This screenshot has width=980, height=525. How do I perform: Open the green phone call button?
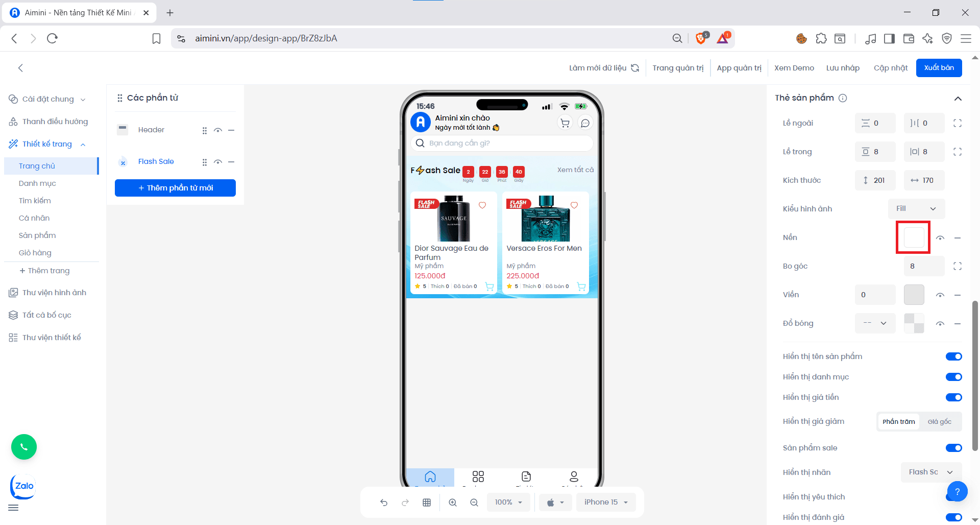[24, 447]
